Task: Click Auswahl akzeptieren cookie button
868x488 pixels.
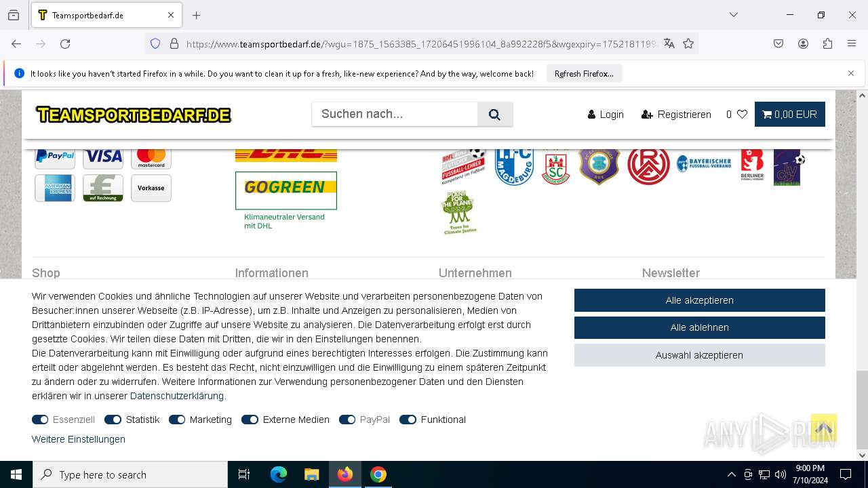Action: (700, 355)
